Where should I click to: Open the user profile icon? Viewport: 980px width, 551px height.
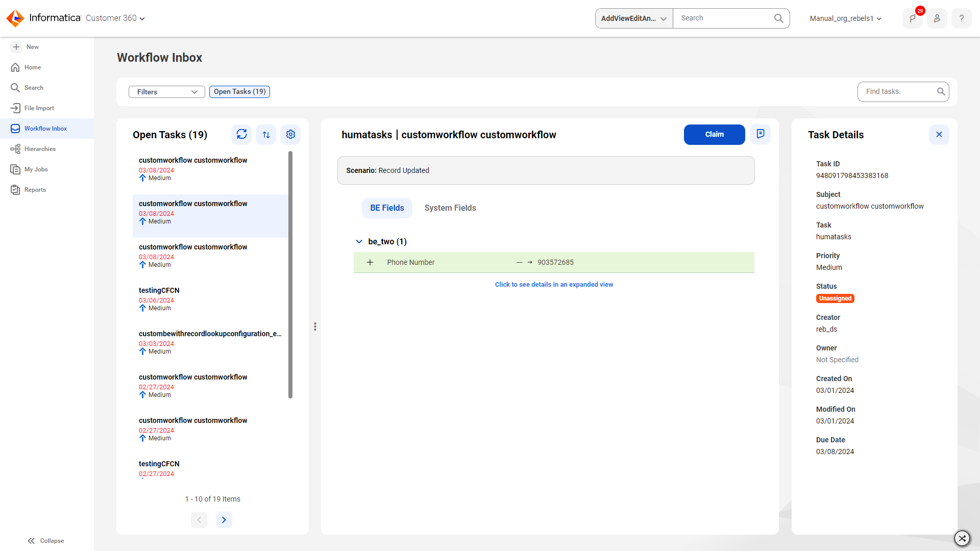click(937, 18)
